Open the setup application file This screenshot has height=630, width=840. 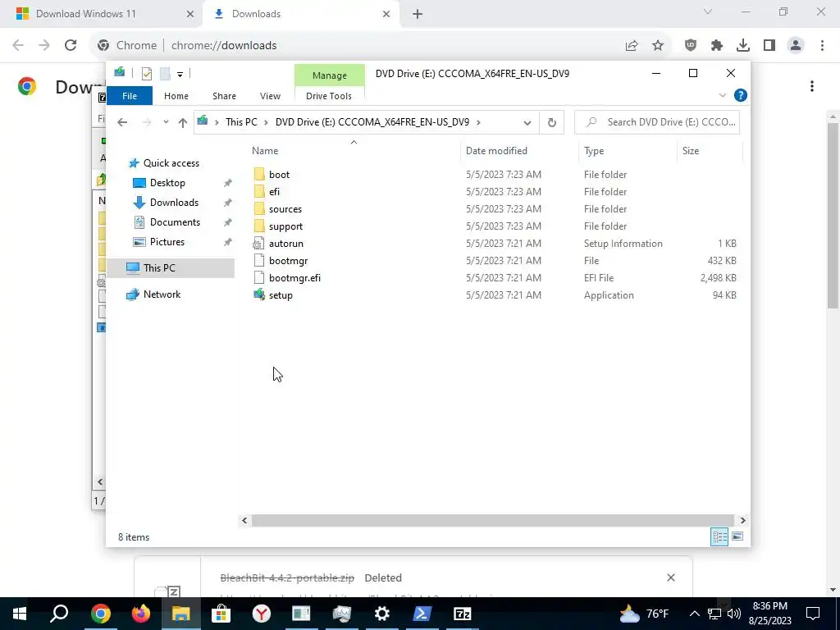[281, 295]
